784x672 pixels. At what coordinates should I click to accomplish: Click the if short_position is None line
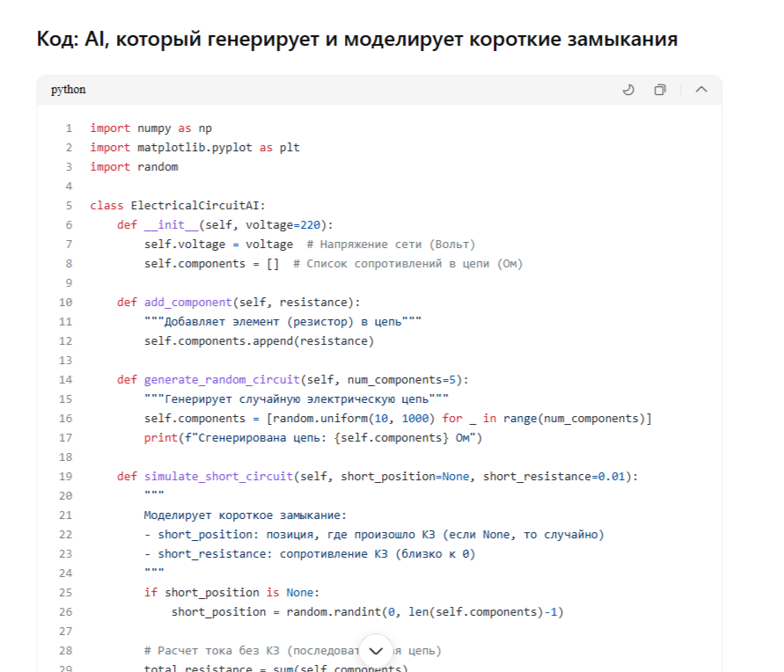click(x=233, y=593)
